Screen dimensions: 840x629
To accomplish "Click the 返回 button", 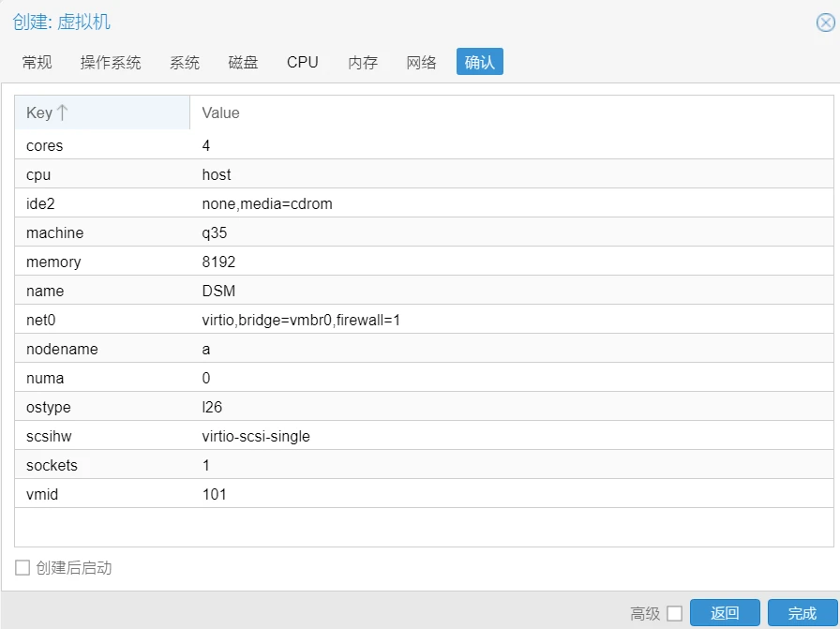I will (x=725, y=613).
